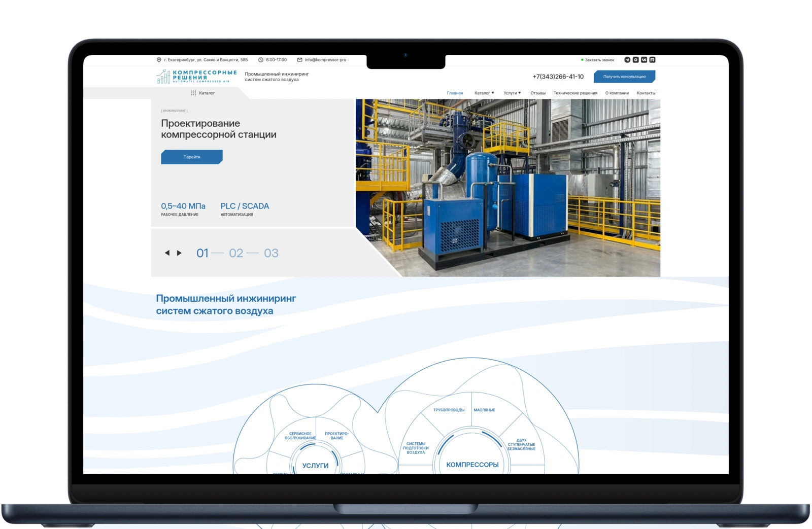Click the 8:00-17:00 working hours text
Screen dimensions: 812x529
276,60
